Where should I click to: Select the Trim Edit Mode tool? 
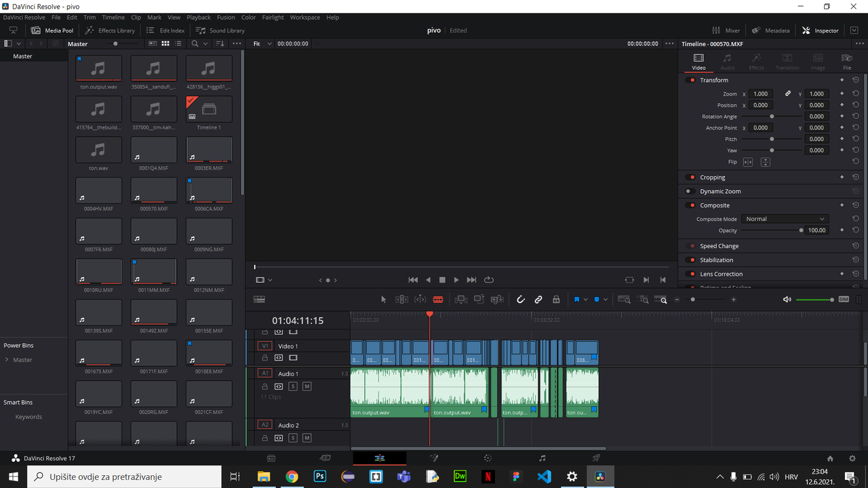pos(401,300)
